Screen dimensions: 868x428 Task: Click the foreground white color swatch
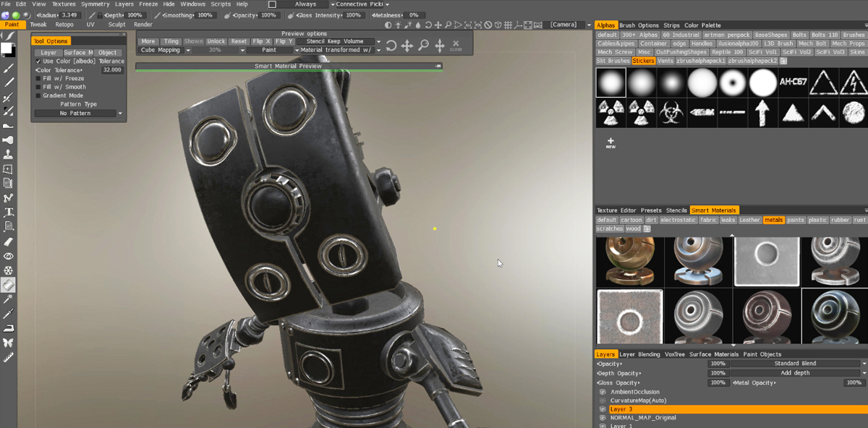pyautogui.click(x=7, y=48)
